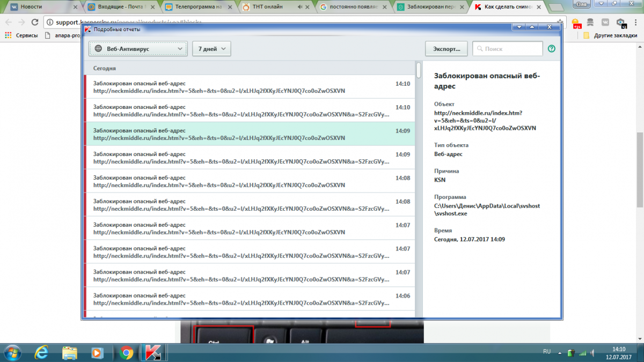Open the weather extension icon showing +31
Viewport: 644px width, 362px height.
[576, 23]
